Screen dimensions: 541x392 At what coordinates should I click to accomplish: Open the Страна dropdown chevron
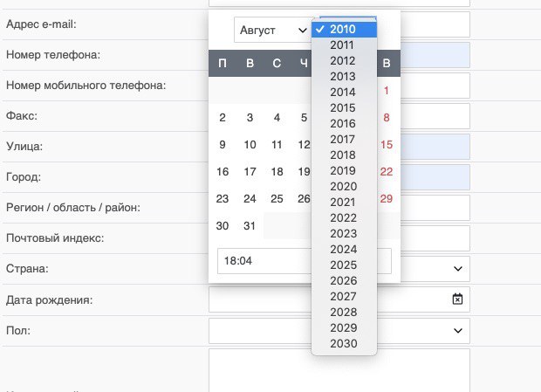point(458,269)
